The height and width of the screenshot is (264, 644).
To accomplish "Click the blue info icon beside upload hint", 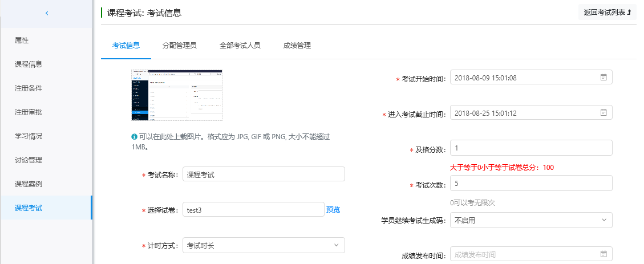I will tap(133, 137).
